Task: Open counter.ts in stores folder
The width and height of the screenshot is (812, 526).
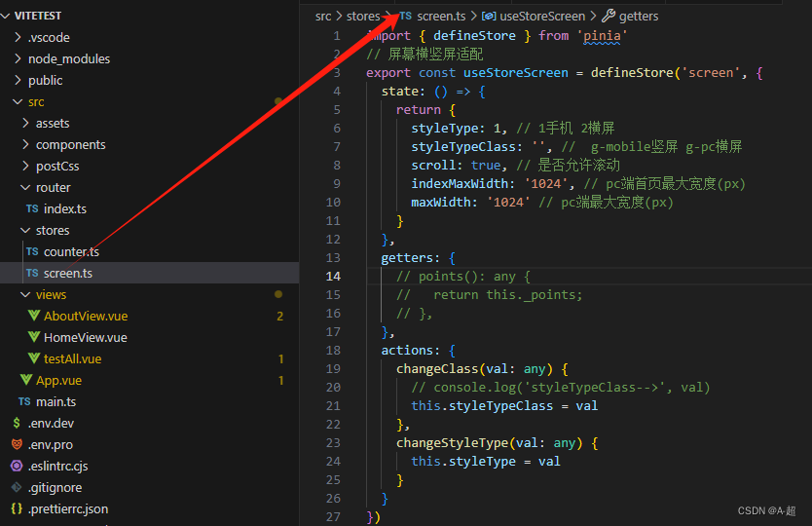Action: click(x=71, y=252)
